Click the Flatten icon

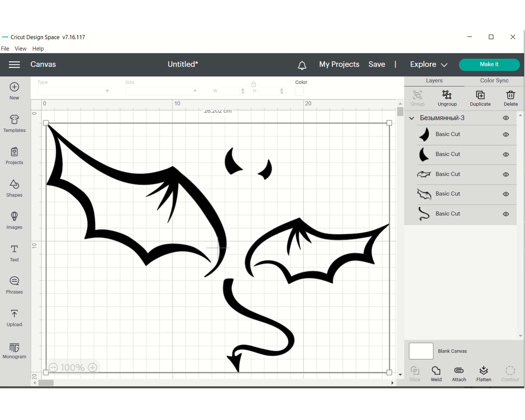483,371
